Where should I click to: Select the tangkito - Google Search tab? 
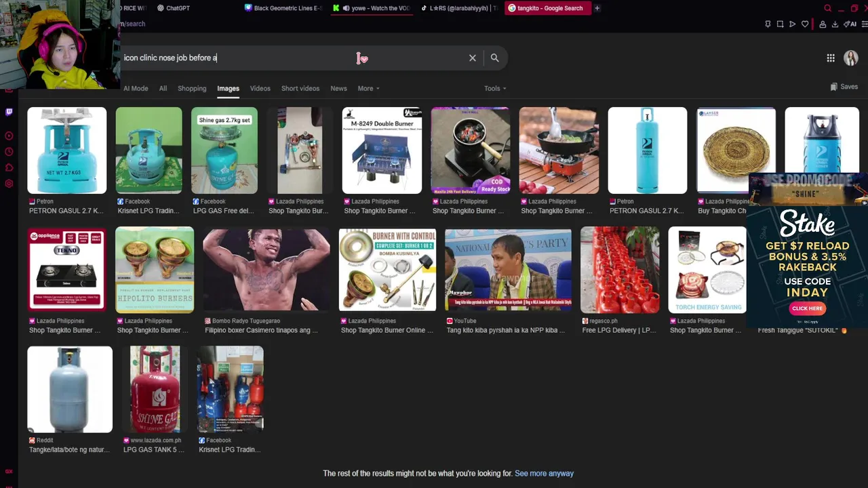548,8
